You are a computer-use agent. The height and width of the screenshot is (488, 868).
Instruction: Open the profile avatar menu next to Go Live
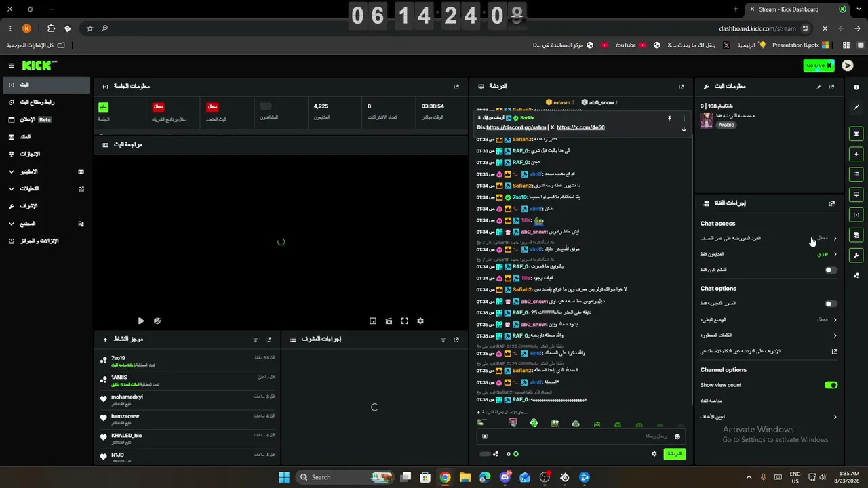click(848, 66)
